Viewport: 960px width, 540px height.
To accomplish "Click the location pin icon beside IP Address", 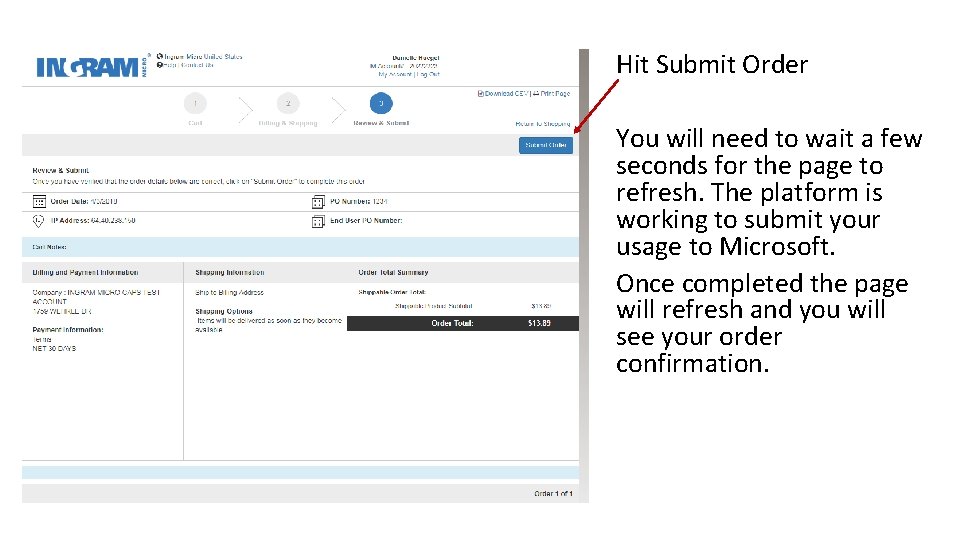I will click(x=39, y=221).
